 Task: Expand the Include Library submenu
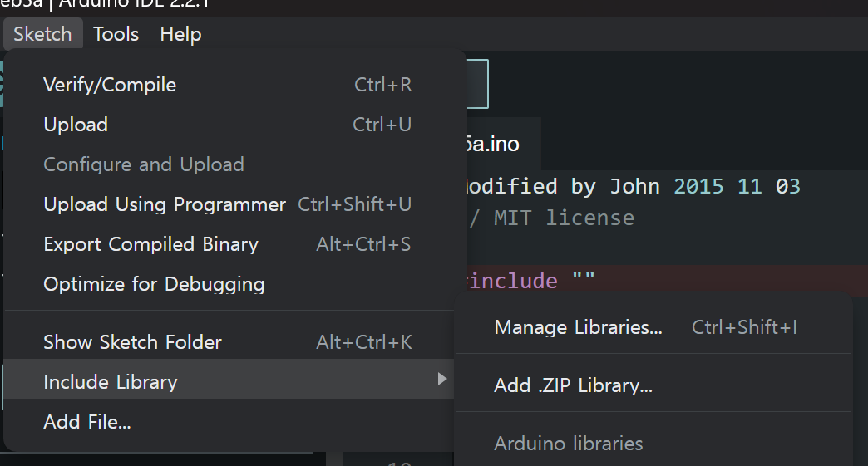[229, 380]
